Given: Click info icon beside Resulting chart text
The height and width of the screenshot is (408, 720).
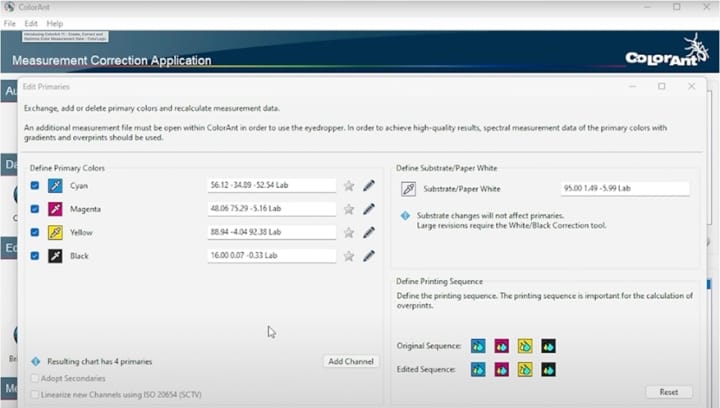Looking at the screenshot, I should point(35,362).
